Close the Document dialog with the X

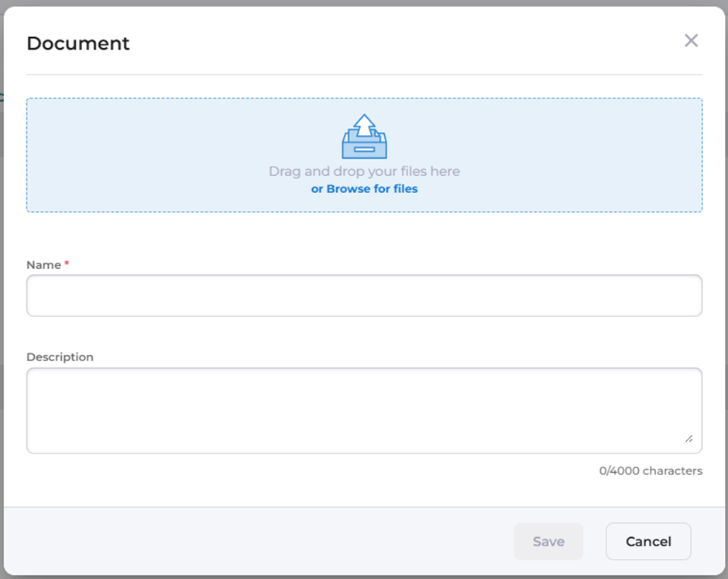691,41
